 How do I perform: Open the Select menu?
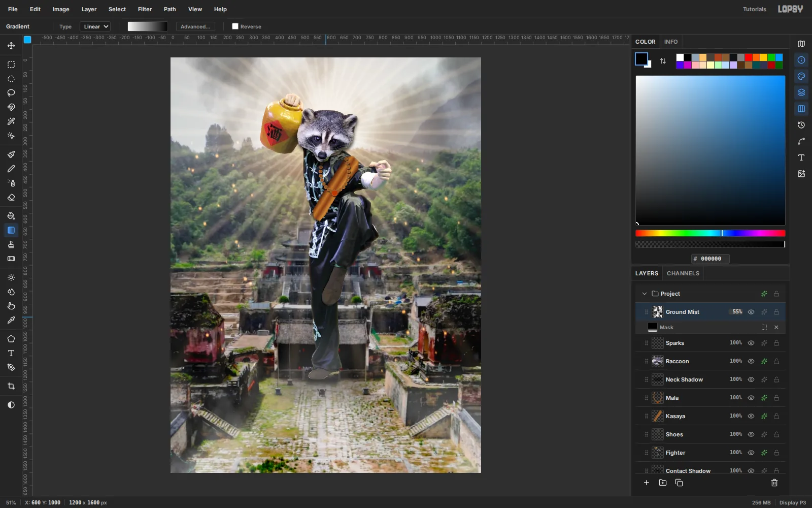pyautogui.click(x=117, y=9)
